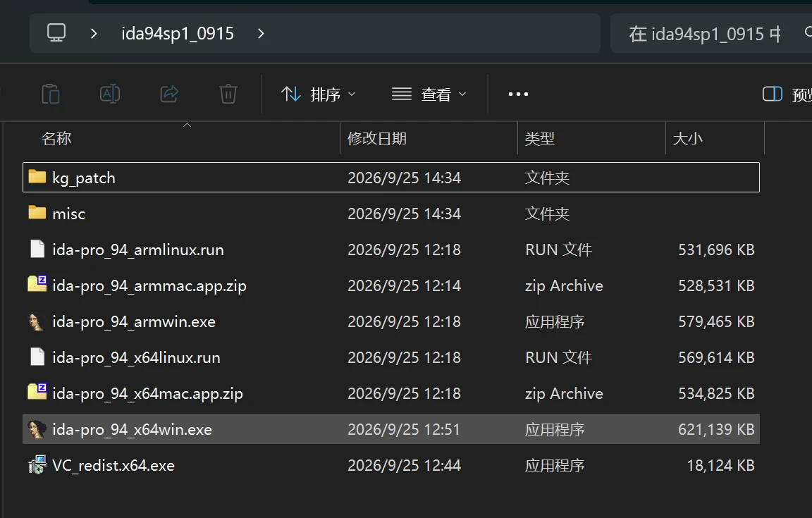The width and height of the screenshot is (812, 518).
Task: Select file ida-pro_94_armlinux.run
Action: pyautogui.click(x=138, y=249)
